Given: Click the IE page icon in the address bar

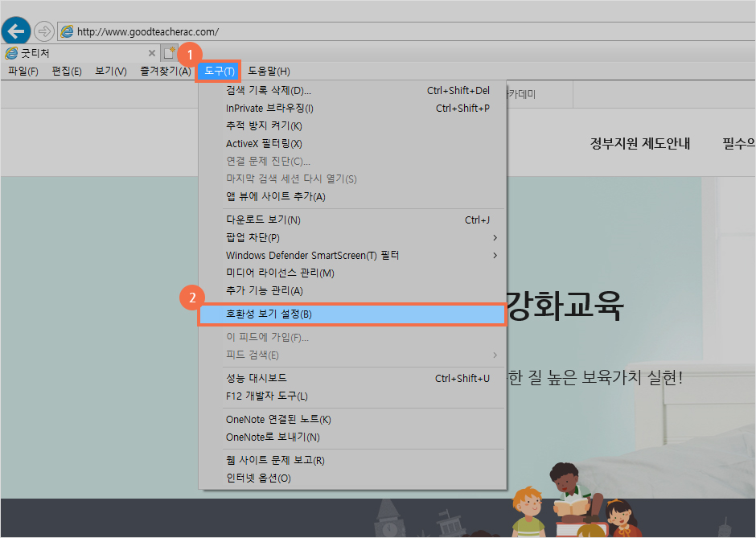Looking at the screenshot, I should click(67, 32).
